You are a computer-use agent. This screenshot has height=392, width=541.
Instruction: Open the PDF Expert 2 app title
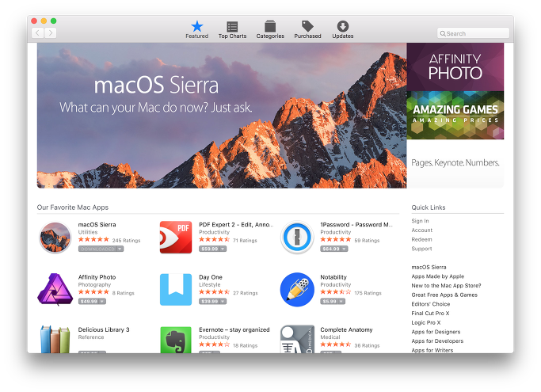tap(236, 225)
